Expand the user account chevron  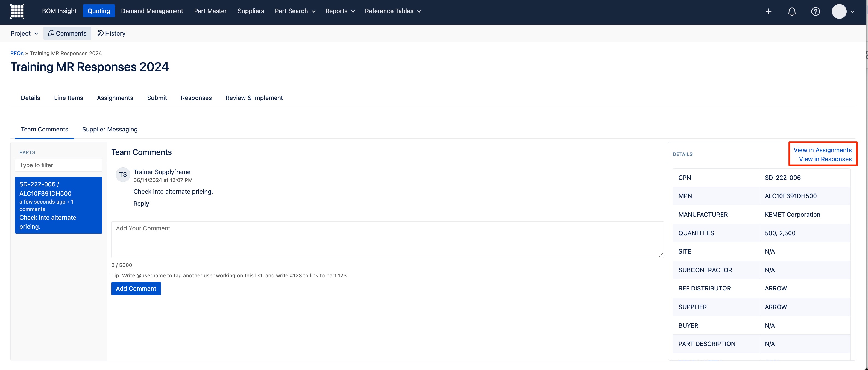click(x=852, y=11)
